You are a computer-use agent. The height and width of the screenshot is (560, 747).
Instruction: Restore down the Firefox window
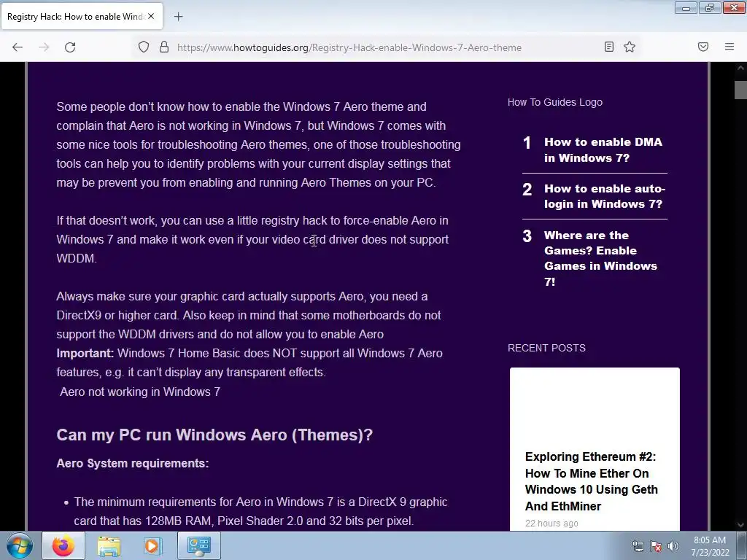point(710,7)
